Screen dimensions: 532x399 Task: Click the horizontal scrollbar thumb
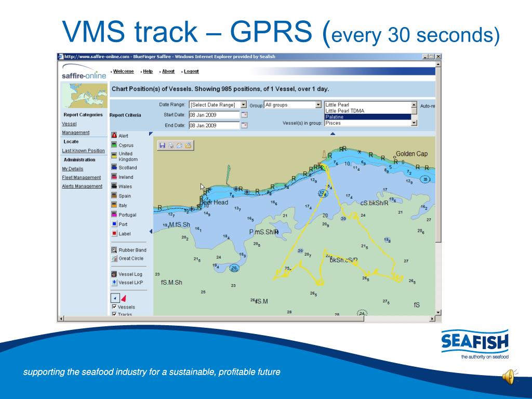click(215, 318)
